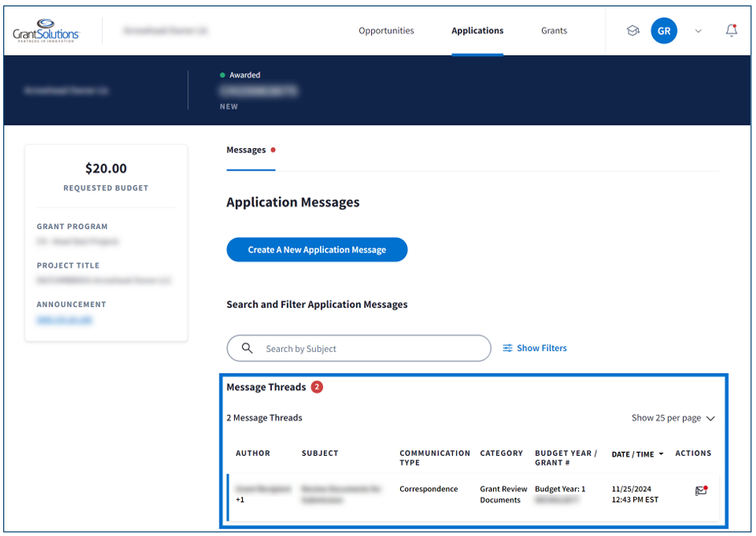
Task: Open the Show 25 per page dropdown
Action: (x=673, y=418)
